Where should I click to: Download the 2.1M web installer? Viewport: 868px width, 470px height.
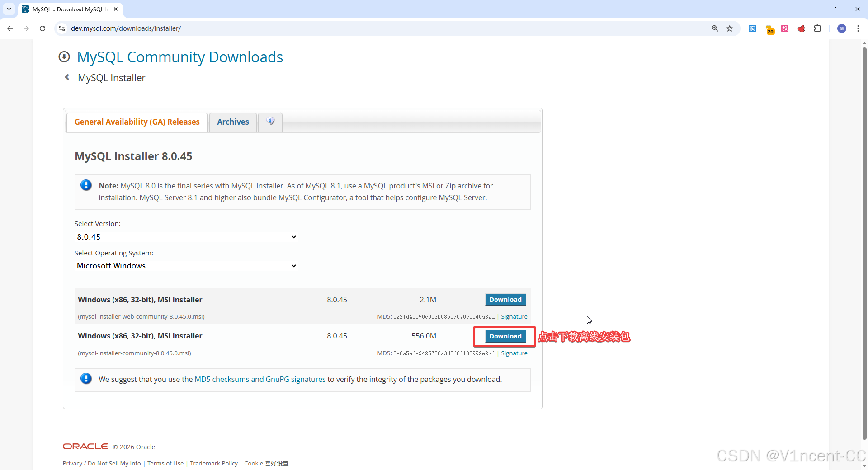coord(505,300)
